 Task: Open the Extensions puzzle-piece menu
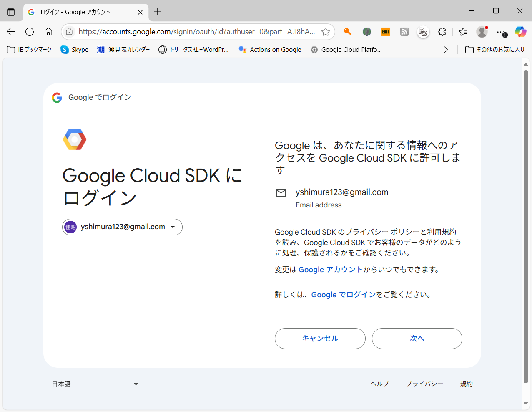pos(442,32)
